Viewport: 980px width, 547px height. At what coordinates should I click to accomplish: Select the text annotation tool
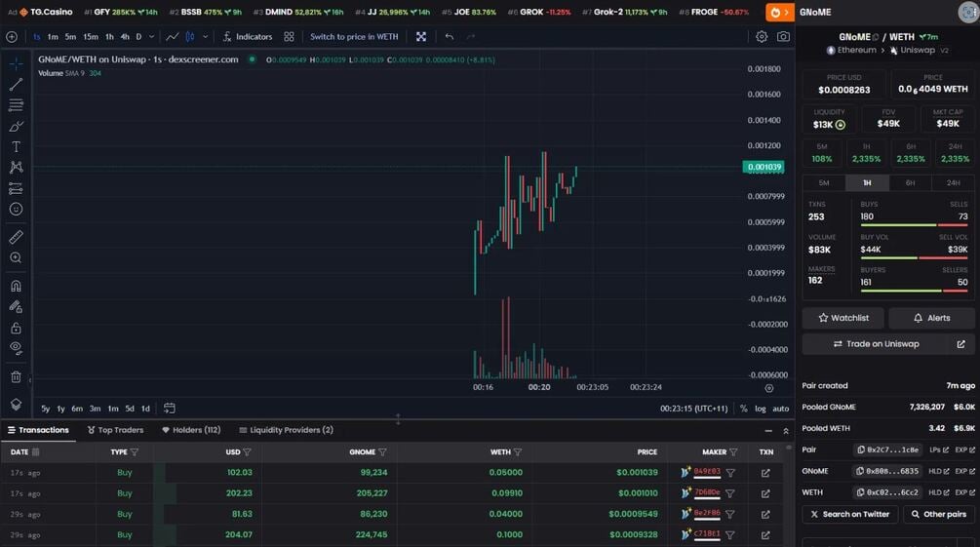tap(16, 147)
